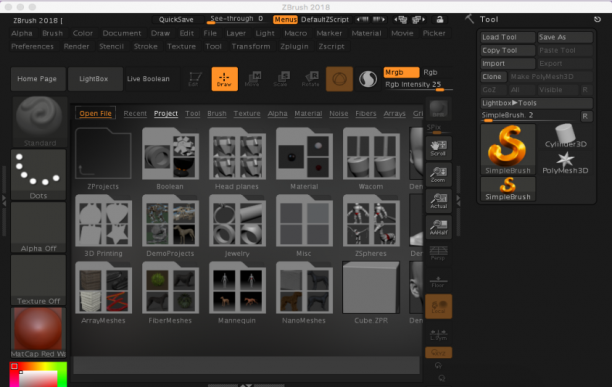Screen dimensions: 612x387
Task: Click the QuickSave button
Action: click(x=176, y=20)
